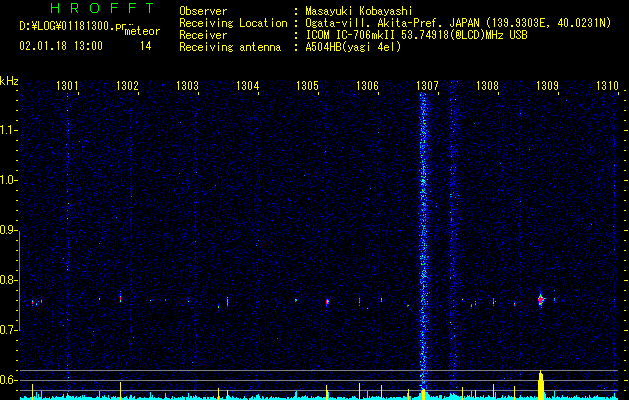Click the 1305 time marker

[307, 86]
